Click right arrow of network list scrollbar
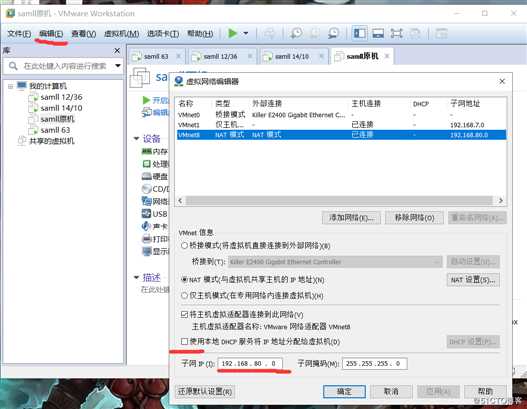The image size is (527, 409). click(501, 201)
